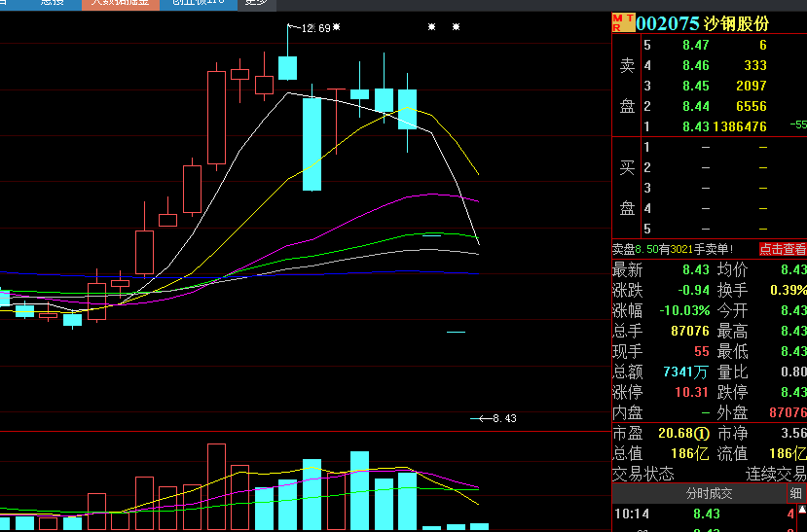Click the long cyan candlestick body below 12.69 peak
The image size is (807, 532).
click(x=312, y=145)
